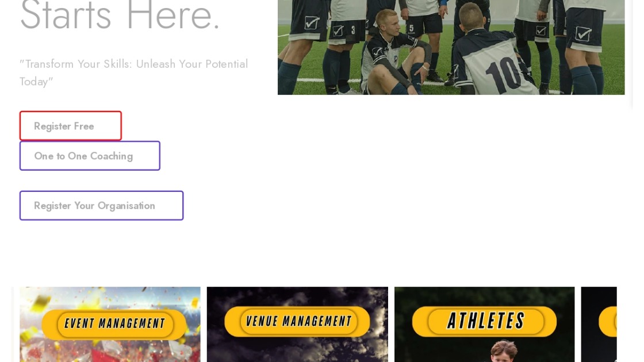Click the yellow Athletes badge
The image size is (644, 362).
pyautogui.click(x=484, y=321)
